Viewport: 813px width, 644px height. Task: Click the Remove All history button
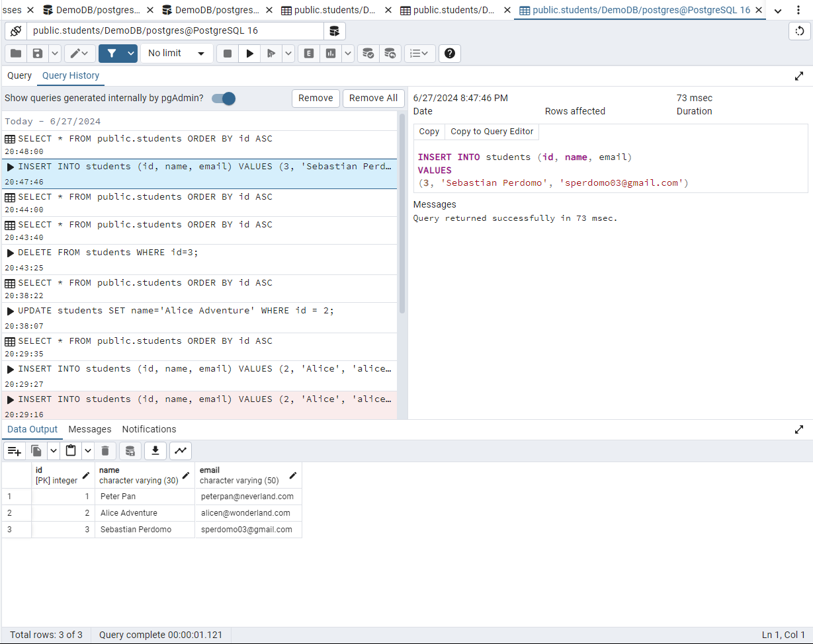(373, 98)
